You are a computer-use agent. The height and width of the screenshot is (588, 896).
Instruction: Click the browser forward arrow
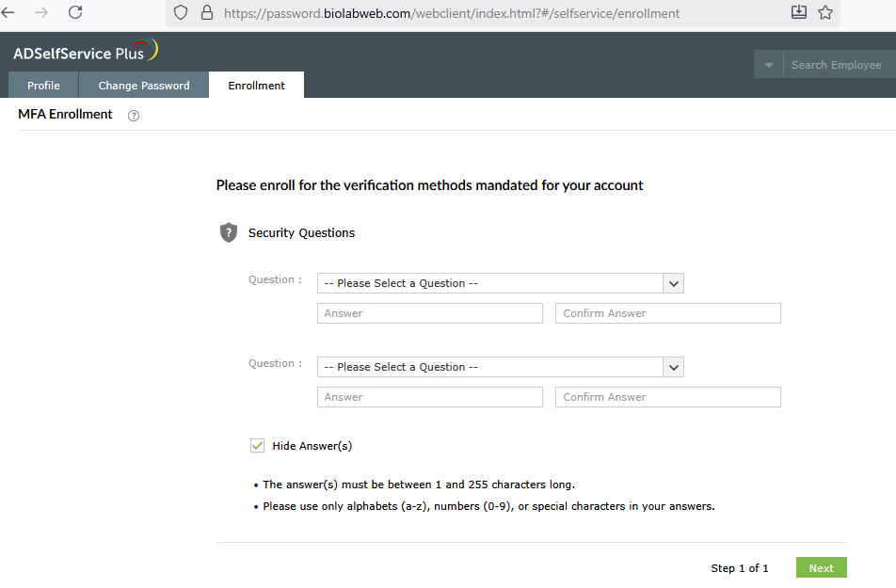pos(41,12)
